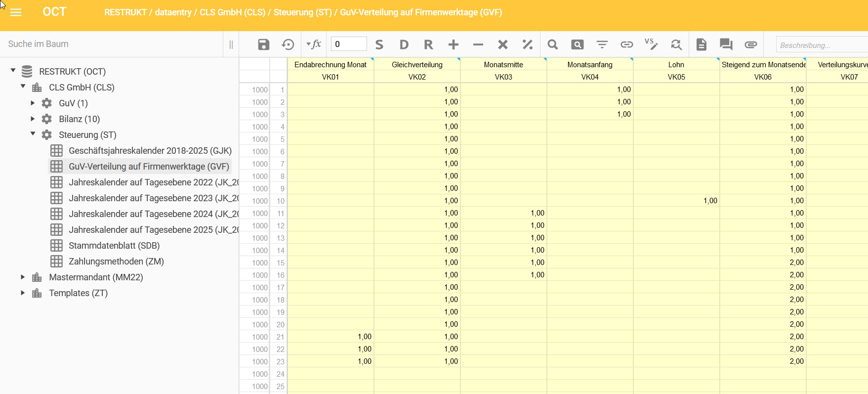Select Stammdatenblatt (SDB) in the tree
This screenshot has height=394, width=868.
pos(114,246)
